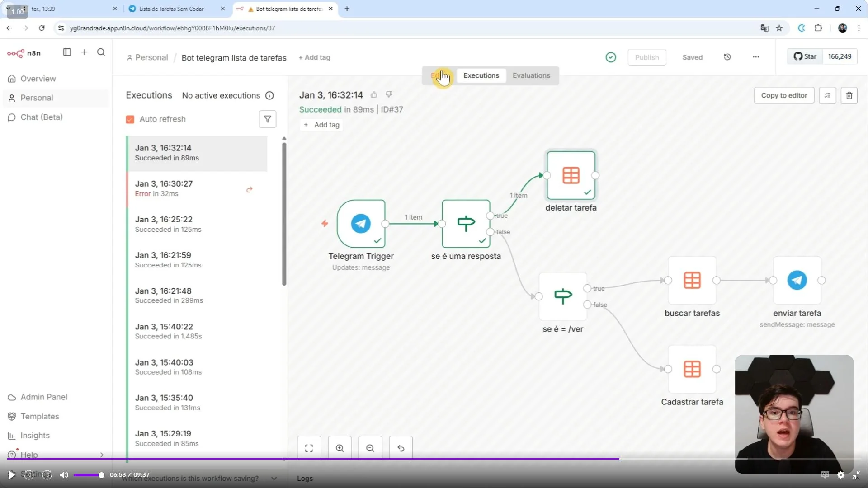Select the 'se é = /ver' If node
The width and height of the screenshot is (868, 488).
point(563,296)
